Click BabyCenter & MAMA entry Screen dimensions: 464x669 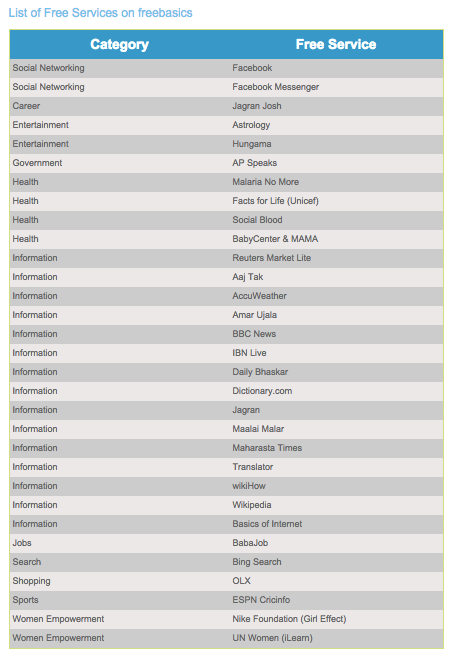point(275,239)
